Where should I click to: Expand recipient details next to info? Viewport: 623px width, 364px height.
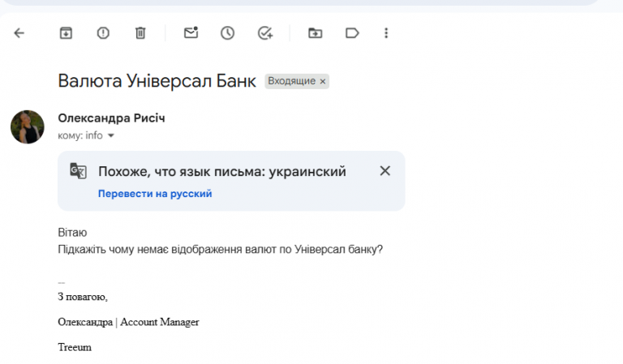(x=111, y=136)
